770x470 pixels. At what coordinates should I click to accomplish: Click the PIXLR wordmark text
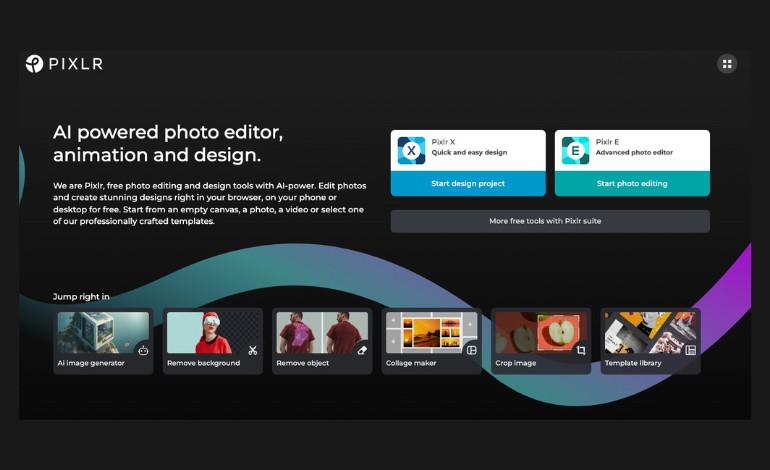coord(76,64)
